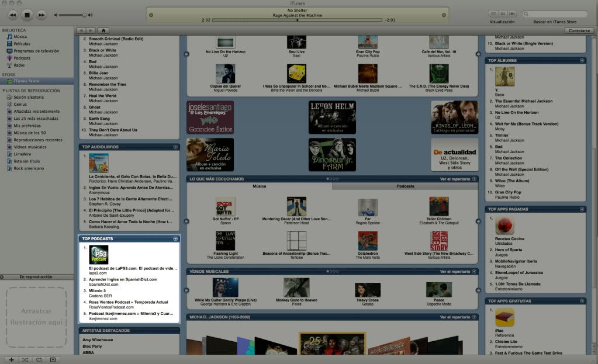This screenshot has width=598, height=364.
Task: Select the Música tab
Action: click(259, 186)
